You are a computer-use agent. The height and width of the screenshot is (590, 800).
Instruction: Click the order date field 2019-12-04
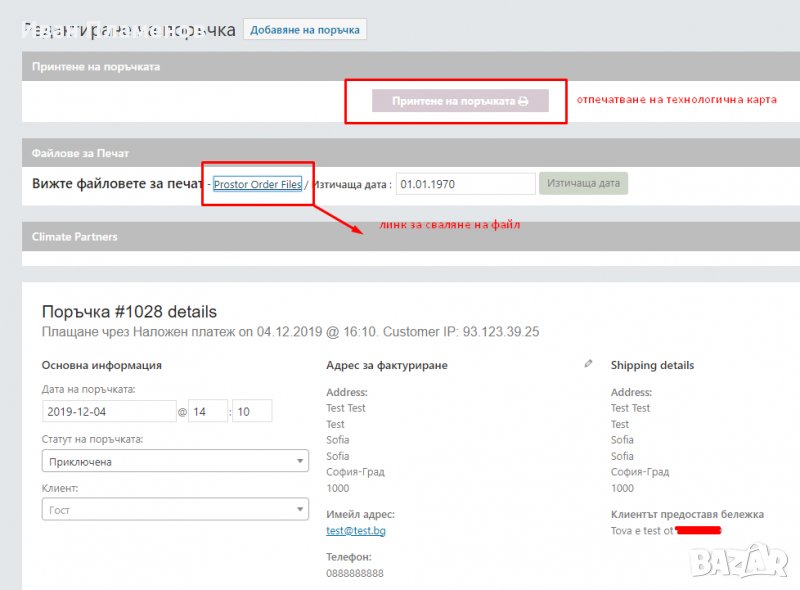(x=109, y=411)
